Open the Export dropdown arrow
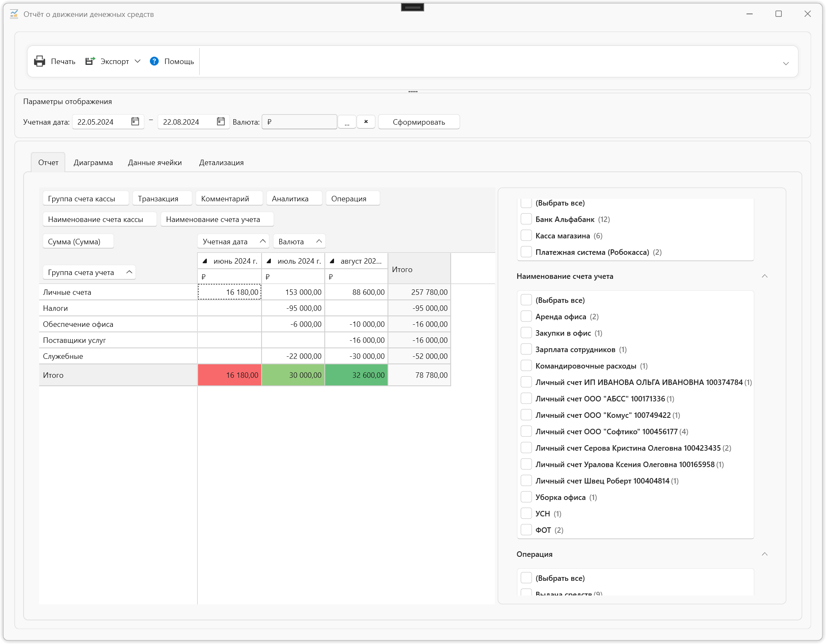 click(137, 61)
